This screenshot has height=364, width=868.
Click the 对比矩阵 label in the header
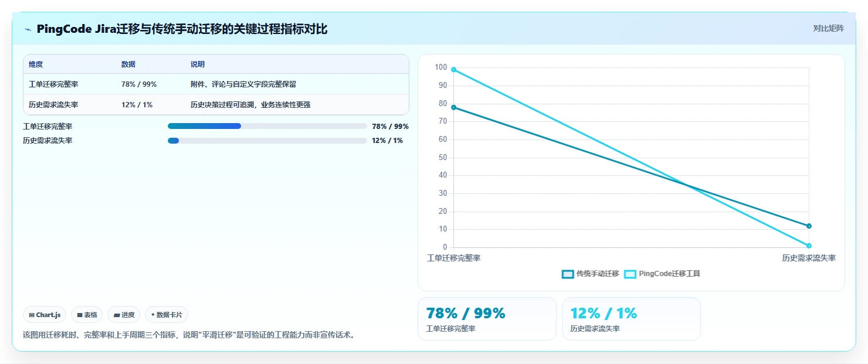tap(828, 29)
